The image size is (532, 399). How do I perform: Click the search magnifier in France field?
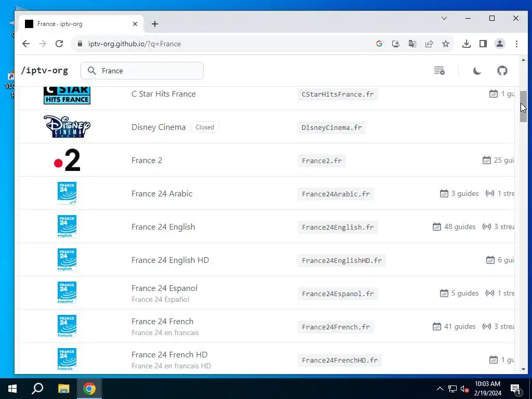pyautogui.click(x=91, y=71)
